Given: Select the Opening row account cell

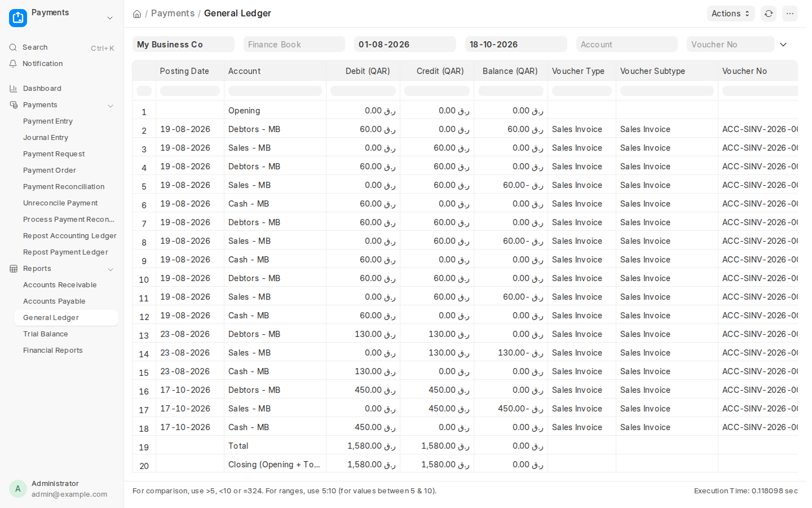Looking at the screenshot, I should pos(275,111).
